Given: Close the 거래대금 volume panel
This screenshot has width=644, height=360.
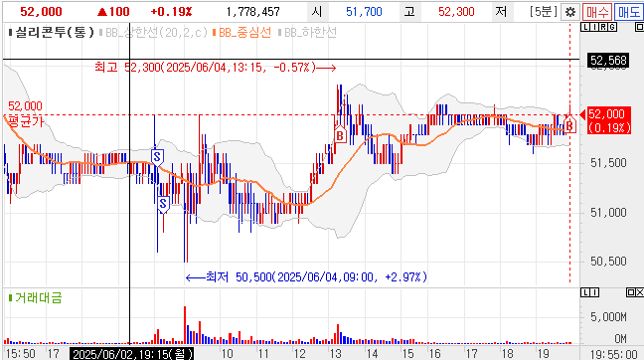Looking at the screenshot, I should pyautogui.click(x=639, y=292).
